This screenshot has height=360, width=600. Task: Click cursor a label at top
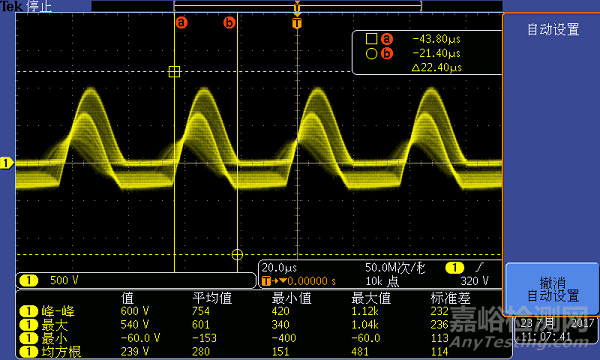point(182,22)
